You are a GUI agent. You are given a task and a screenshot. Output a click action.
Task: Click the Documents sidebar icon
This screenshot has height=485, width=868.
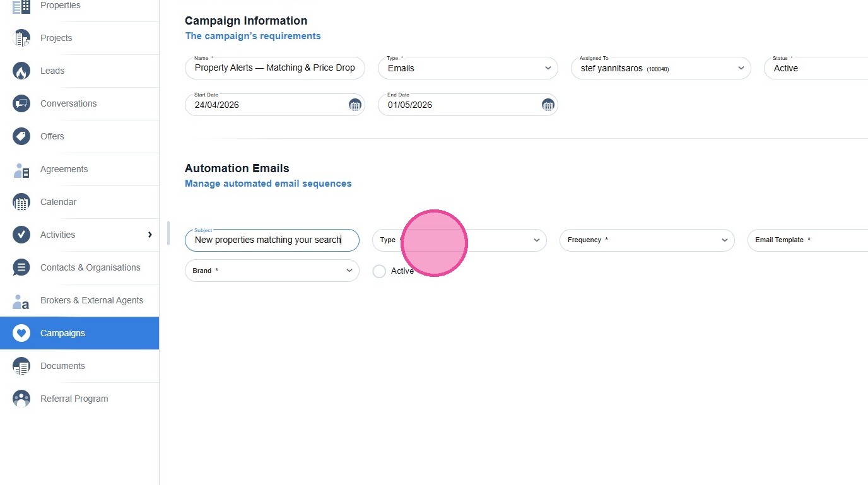(x=21, y=366)
